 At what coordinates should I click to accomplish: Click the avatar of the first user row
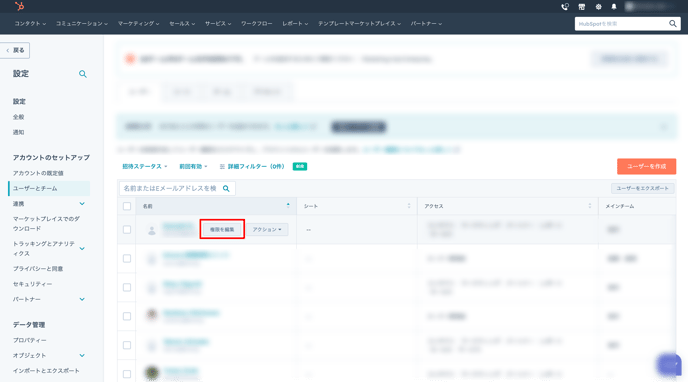[152, 230]
